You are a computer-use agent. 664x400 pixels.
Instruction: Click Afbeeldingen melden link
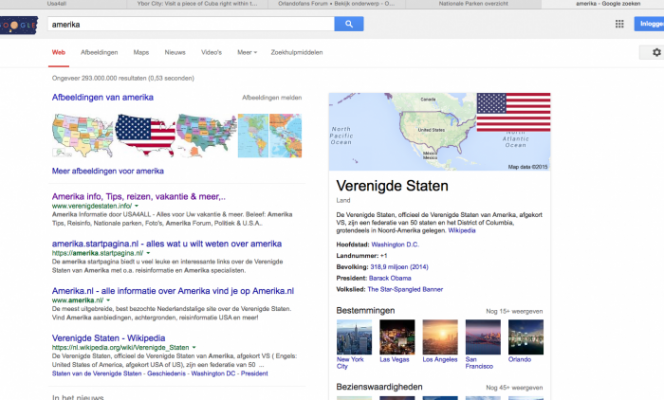(x=272, y=98)
